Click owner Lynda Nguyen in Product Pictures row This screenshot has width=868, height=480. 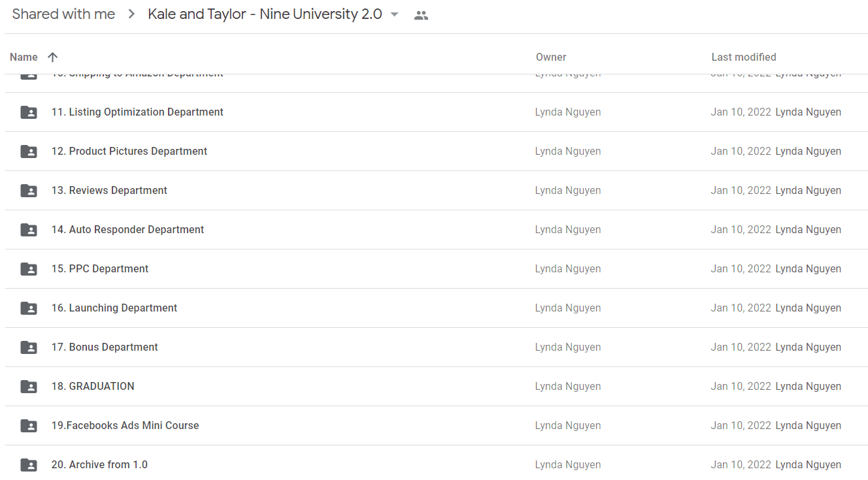(568, 151)
